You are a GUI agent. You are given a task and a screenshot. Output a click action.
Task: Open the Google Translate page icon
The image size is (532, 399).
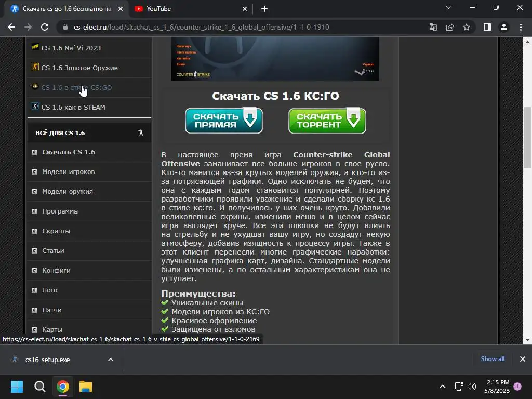click(433, 27)
